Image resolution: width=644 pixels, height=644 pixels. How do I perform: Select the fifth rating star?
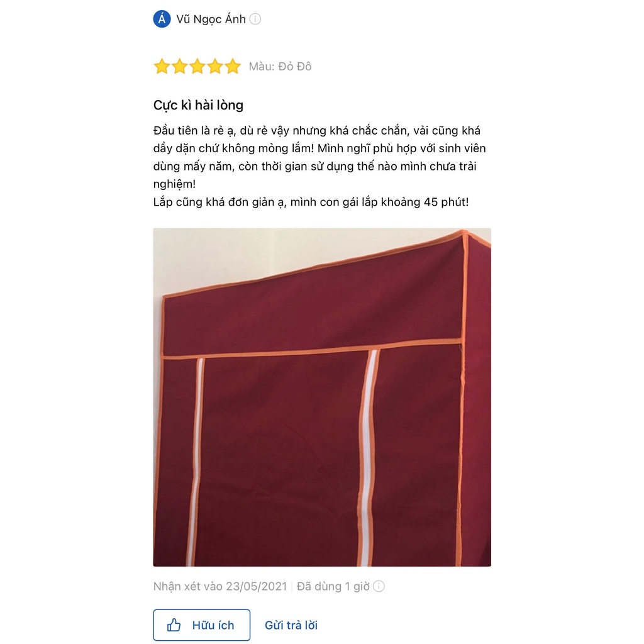pos(233,66)
